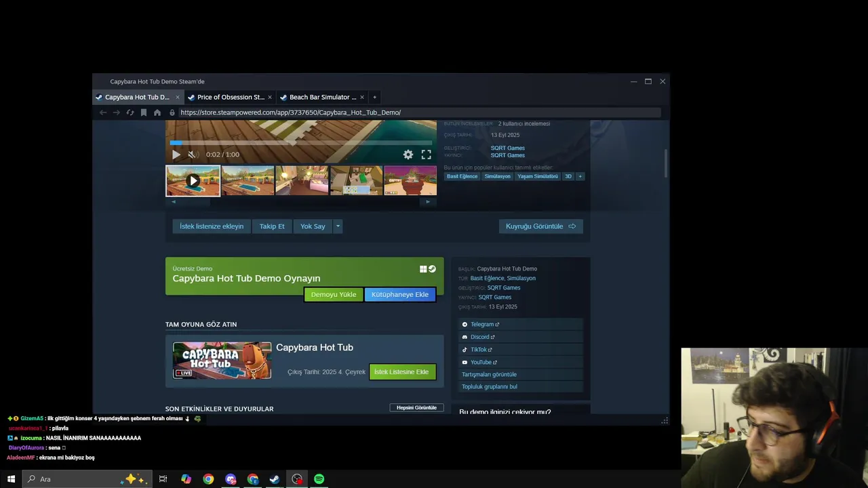Go forward in Steam browser navigation
The width and height of the screenshot is (868, 488).
tap(117, 113)
